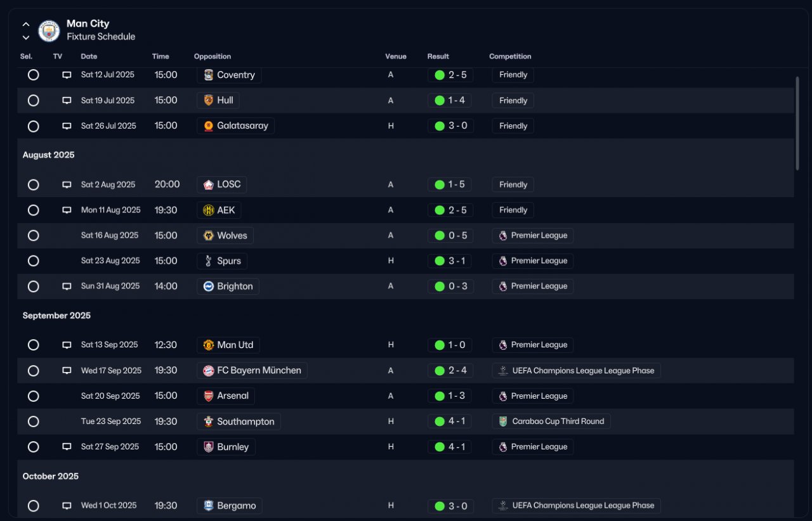This screenshot has height=521, width=812.
Task: Click the Man City club badge
Action: [x=49, y=30]
